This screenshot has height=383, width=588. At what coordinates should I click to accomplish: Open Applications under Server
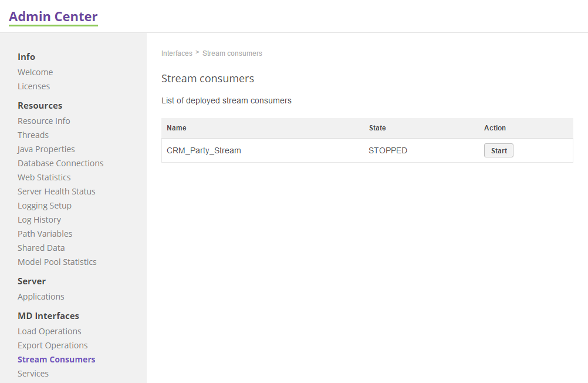tap(41, 296)
